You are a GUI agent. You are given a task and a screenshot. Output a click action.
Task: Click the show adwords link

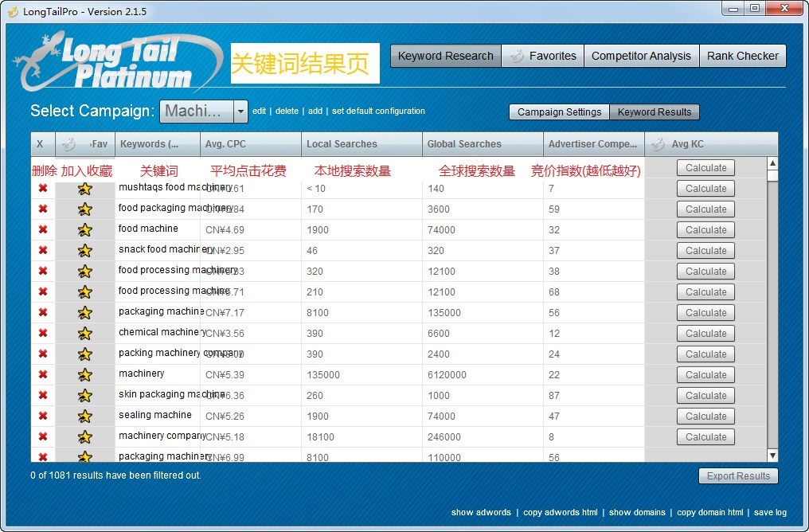481,512
